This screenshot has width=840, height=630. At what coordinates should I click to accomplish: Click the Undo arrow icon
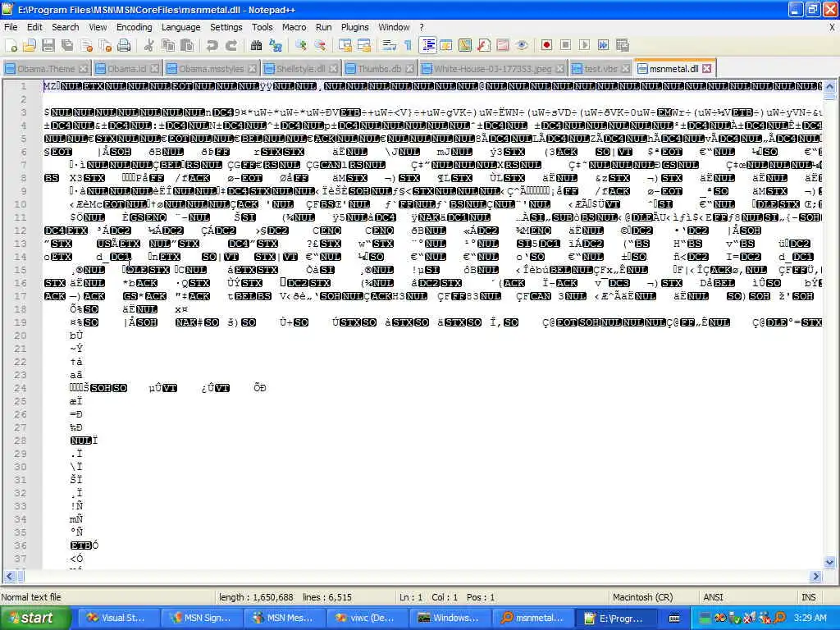pos(212,46)
